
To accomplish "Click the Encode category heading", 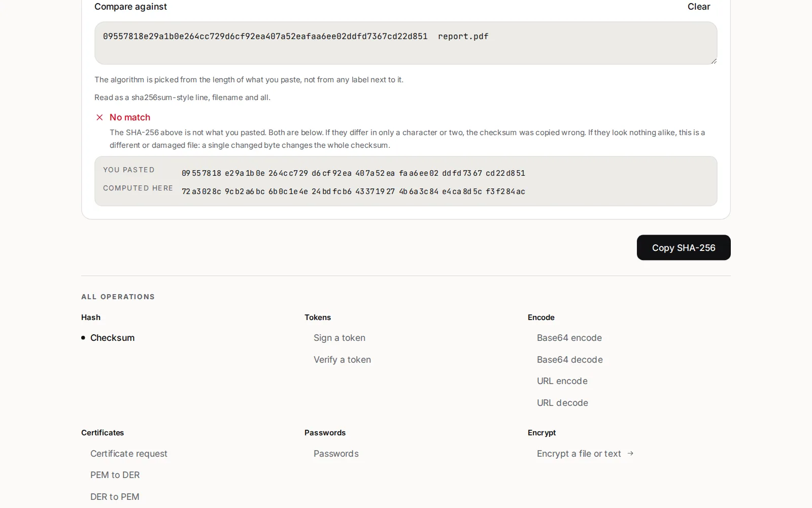I will click(x=541, y=317).
